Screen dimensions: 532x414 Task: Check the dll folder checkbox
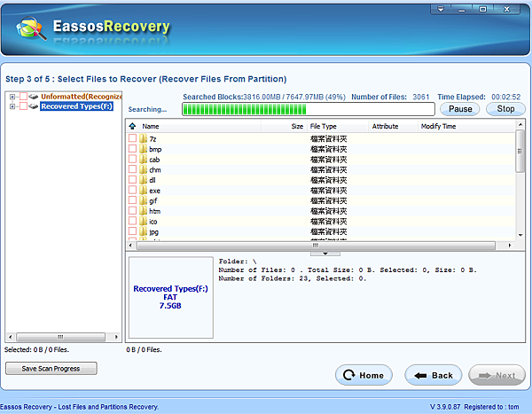[x=132, y=179]
